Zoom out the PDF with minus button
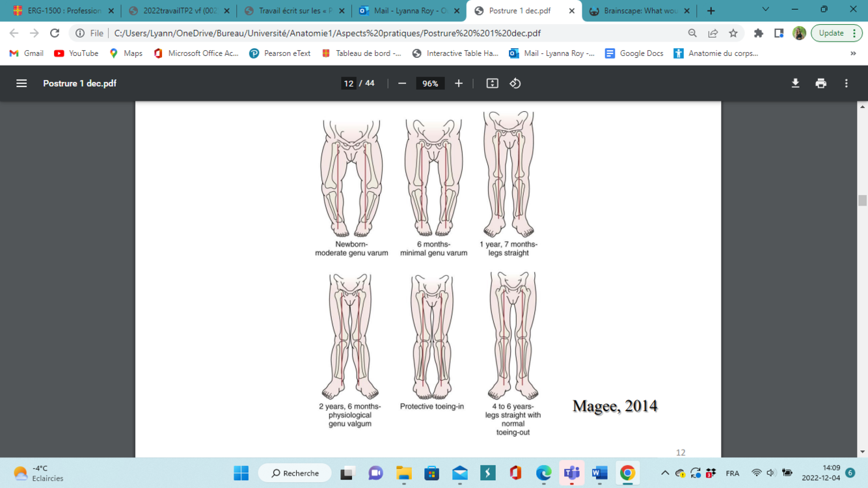This screenshot has height=488, width=868. pos(402,83)
